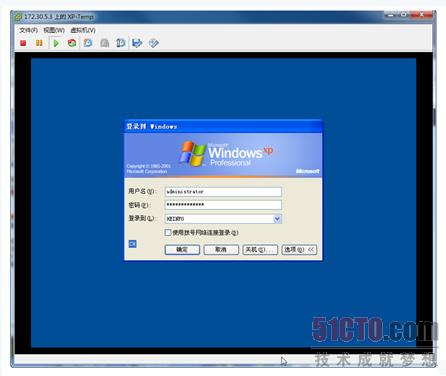Click the green power on (play) icon

tap(56, 43)
